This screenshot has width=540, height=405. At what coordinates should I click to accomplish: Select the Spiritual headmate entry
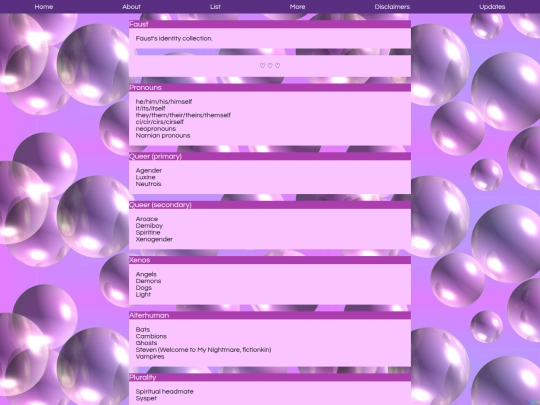pyautogui.click(x=165, y=392)
